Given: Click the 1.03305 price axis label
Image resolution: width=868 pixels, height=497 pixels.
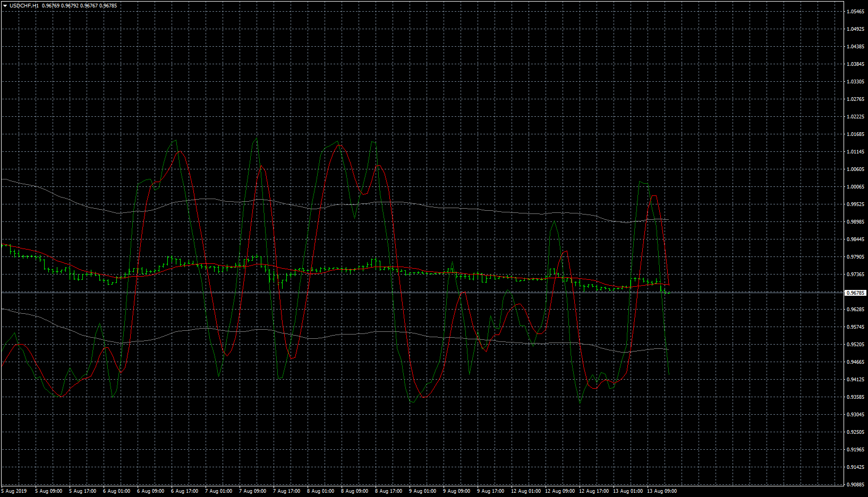Looking at the screenshot, I should click(855, 82).
